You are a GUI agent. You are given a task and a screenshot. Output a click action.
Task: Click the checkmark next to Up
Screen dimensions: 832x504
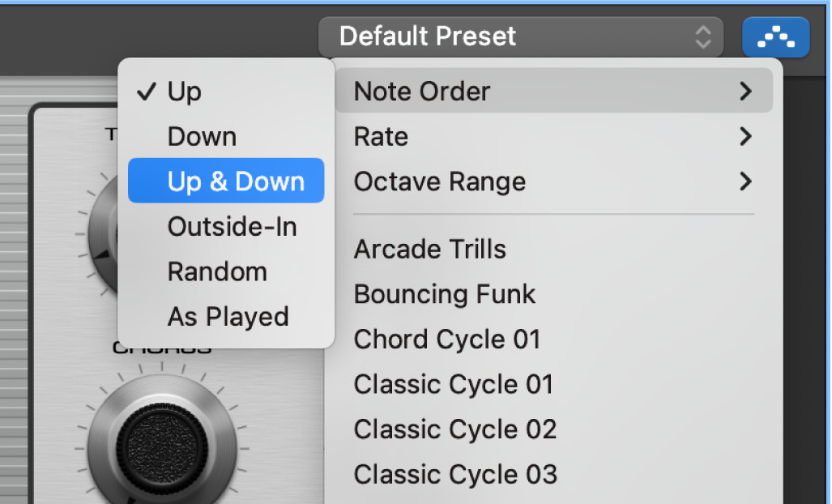click(x=145, y=92)
